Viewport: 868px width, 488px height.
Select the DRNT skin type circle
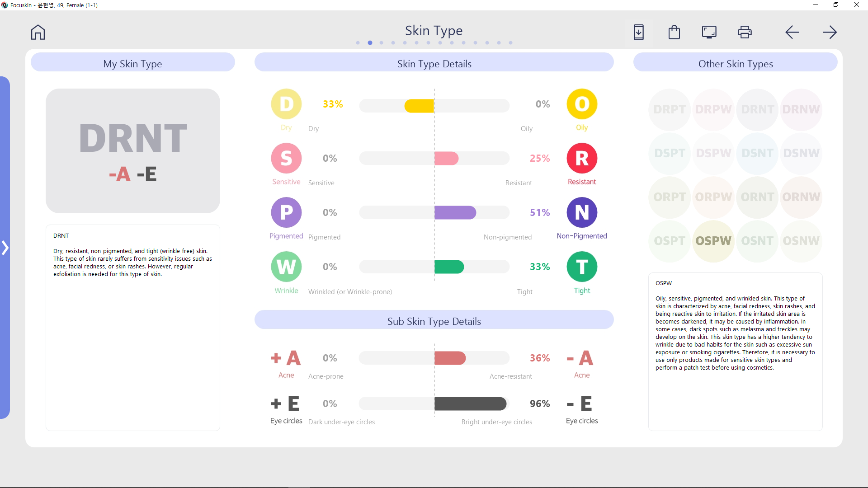pos(757,109)
